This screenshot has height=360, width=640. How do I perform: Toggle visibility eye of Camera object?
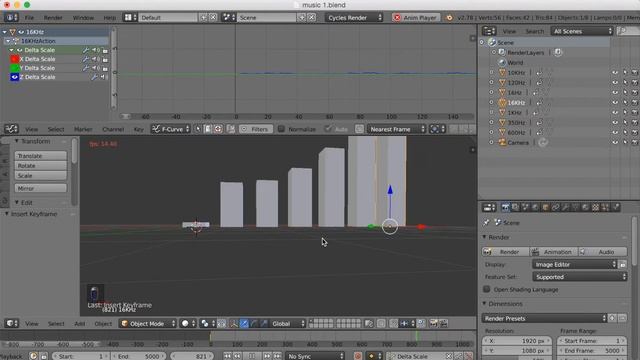pyautogui.click(x=615, y=142)
